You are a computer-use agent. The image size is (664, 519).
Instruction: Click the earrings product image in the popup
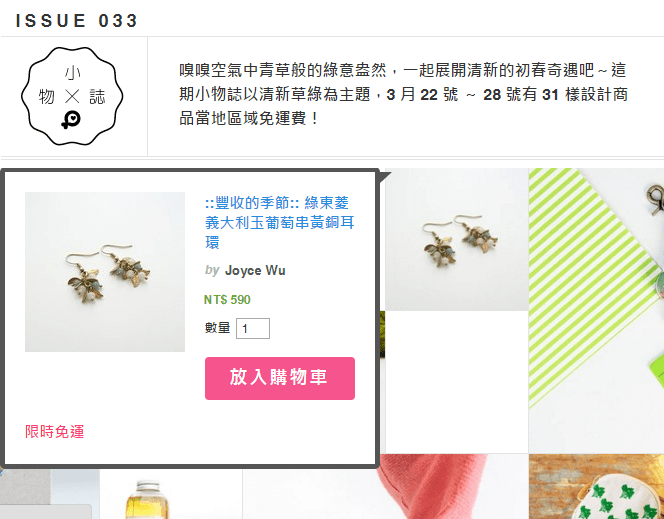point(105,272)
